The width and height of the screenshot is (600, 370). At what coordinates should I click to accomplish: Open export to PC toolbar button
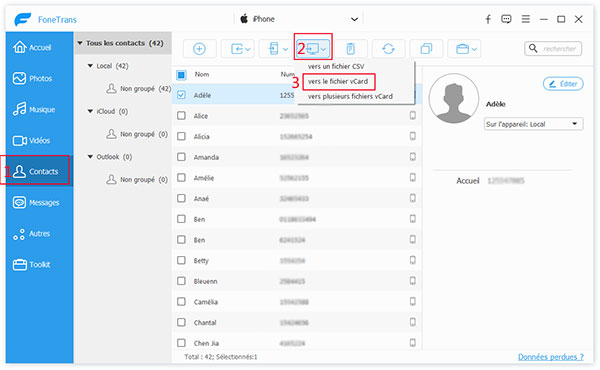314,49
